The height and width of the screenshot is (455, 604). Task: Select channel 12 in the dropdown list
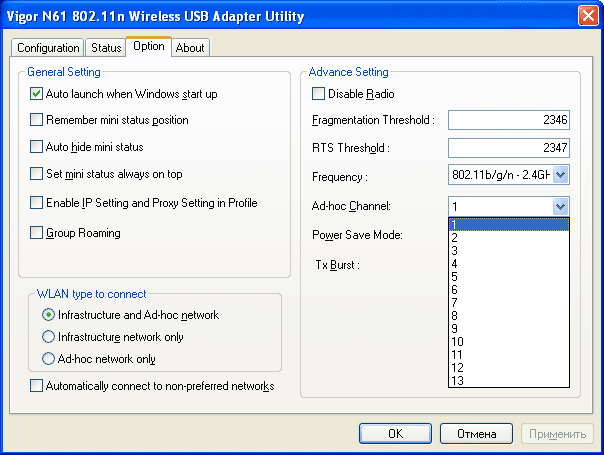pos(509,368)
